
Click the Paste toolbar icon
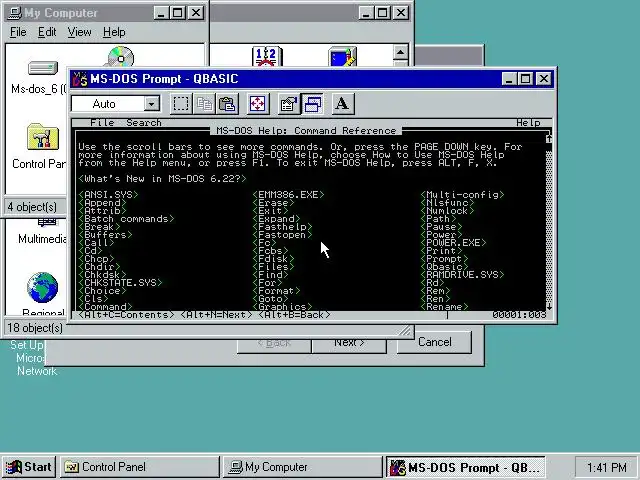point(227,104)
